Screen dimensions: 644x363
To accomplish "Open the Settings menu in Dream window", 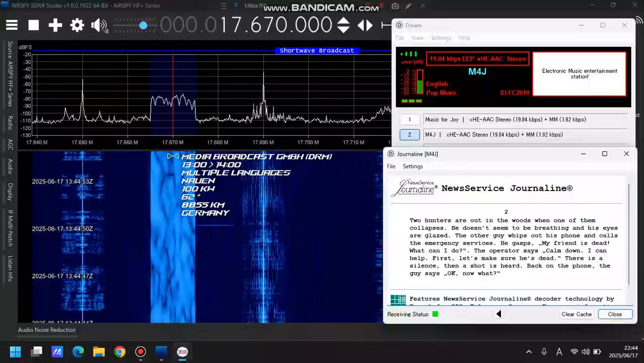I will tap(441, 38).
